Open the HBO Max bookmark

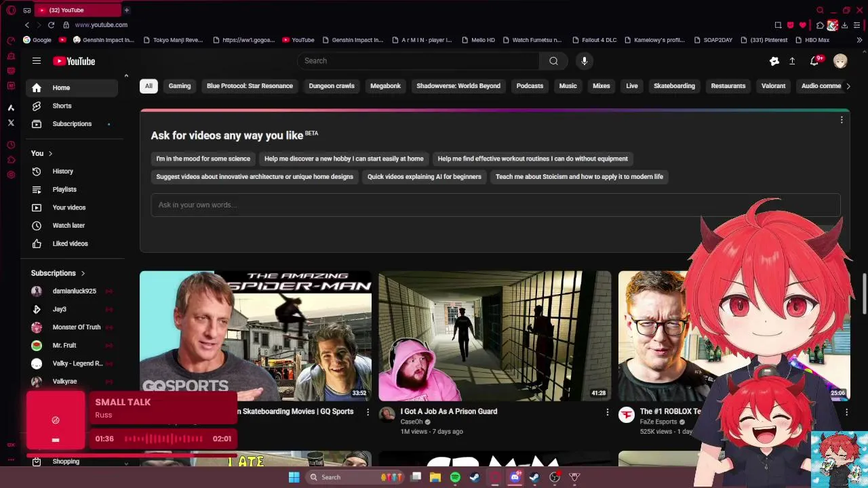(x=812, y=40)
